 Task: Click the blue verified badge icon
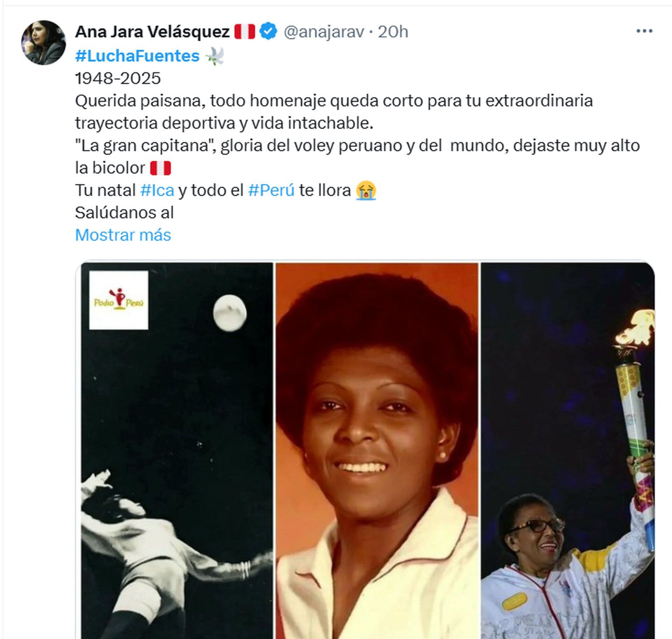[x=269, y=32]
